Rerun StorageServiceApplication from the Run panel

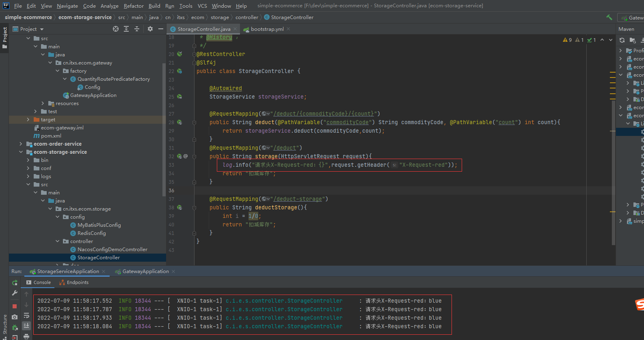point(15,283)
